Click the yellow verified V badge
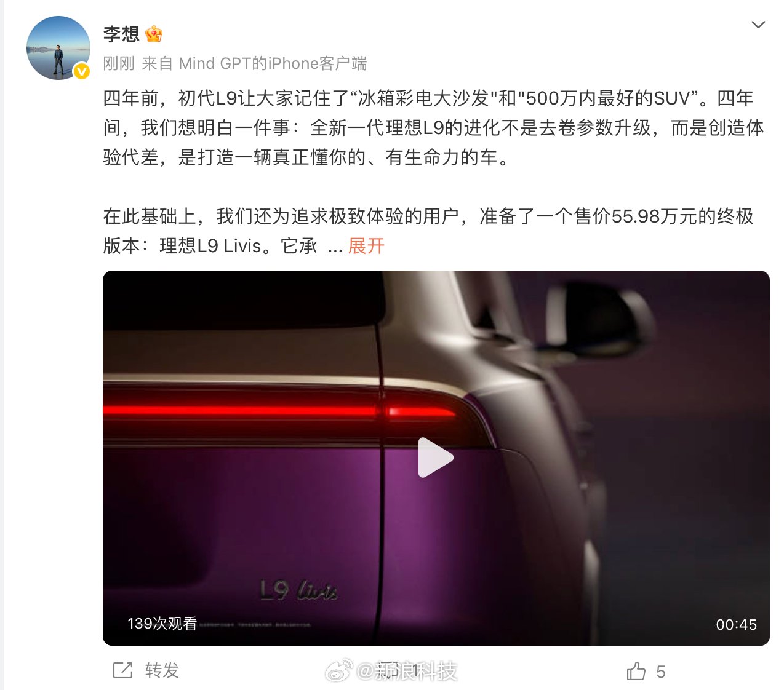This screenshot has height=690, width=784. [82, 72]
